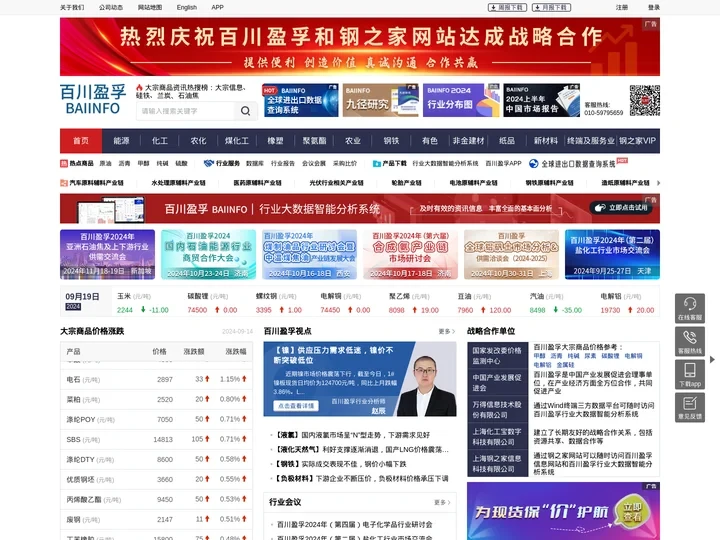
Task: Click the product download folder icon
Action: point(377,163)
